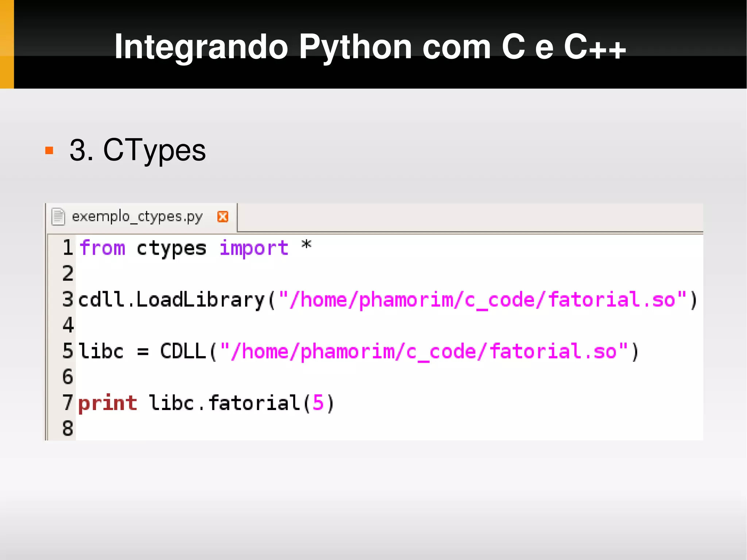Screen dimensions: 747x560
Task: Click the number 5 argument on line 7
Action: click(x=318, y=403)
